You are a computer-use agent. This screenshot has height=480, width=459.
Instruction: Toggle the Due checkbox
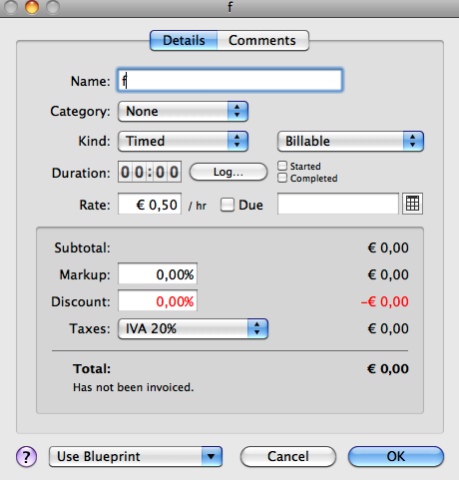coord(227,205)
